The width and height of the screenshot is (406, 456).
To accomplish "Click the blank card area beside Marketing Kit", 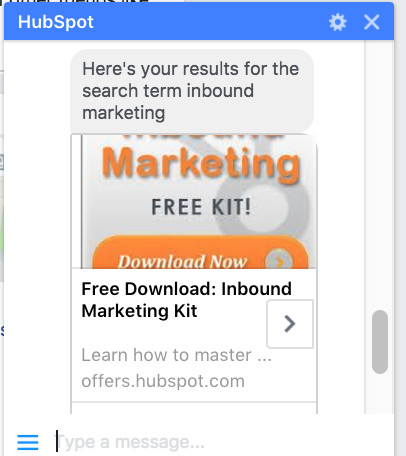I will (232, 312).
